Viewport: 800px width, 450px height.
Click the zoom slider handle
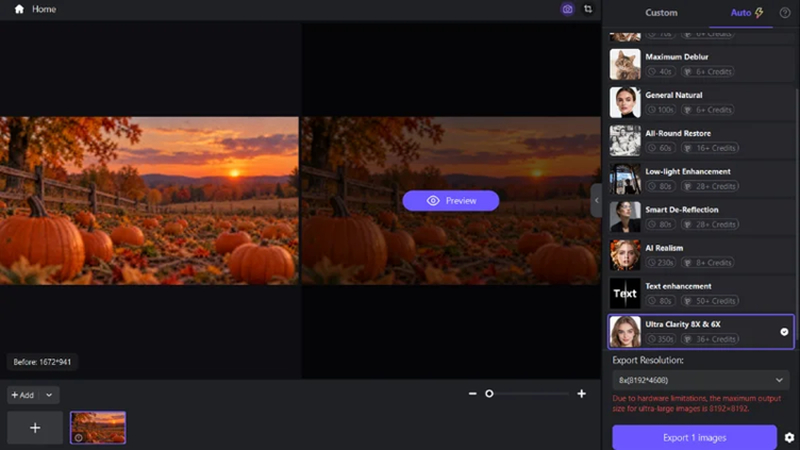489,394
